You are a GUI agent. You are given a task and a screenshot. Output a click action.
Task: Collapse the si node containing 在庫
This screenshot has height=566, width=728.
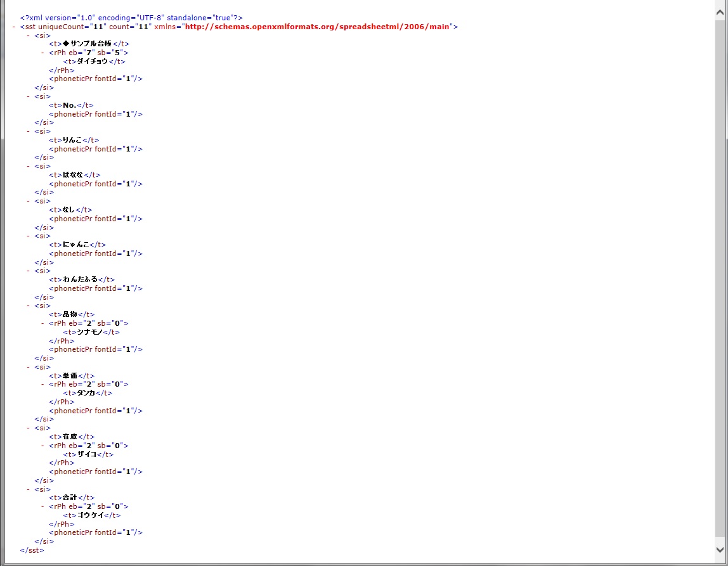click(29, 428)
